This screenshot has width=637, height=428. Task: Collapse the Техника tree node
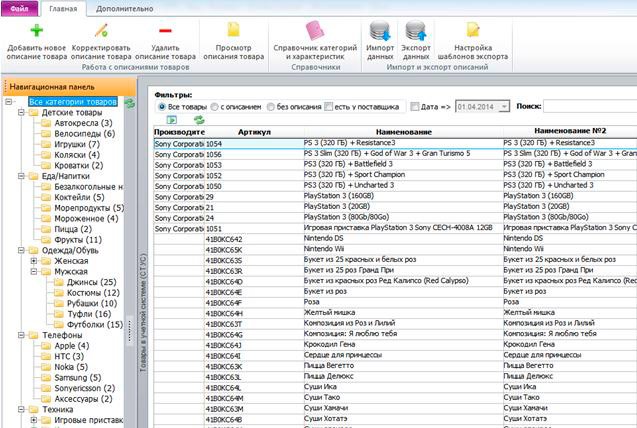click(x=21, y=409)
